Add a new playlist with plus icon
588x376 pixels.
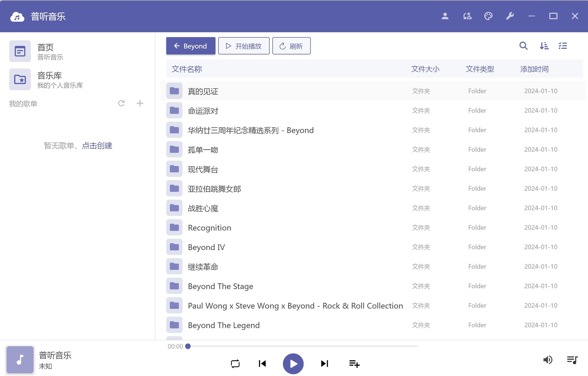tap(140, 103)
